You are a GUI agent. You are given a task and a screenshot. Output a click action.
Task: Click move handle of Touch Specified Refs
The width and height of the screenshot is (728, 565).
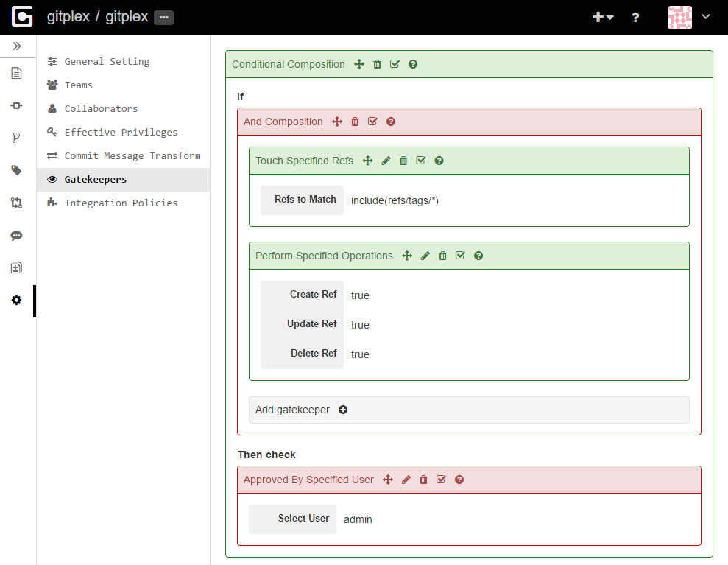368,161
